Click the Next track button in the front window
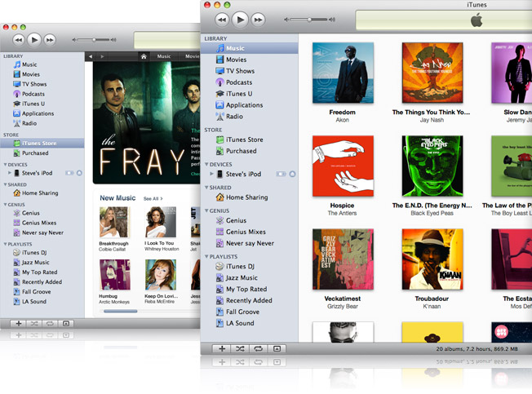Viewport: 532px width, 394px height. click(259, 19)
